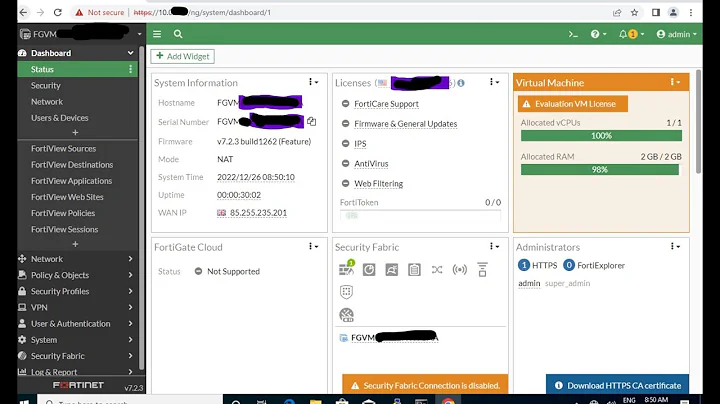Viewport: 720px width, 404px height.
Task: Open FortiView Sources monitor
Action: 63,149
